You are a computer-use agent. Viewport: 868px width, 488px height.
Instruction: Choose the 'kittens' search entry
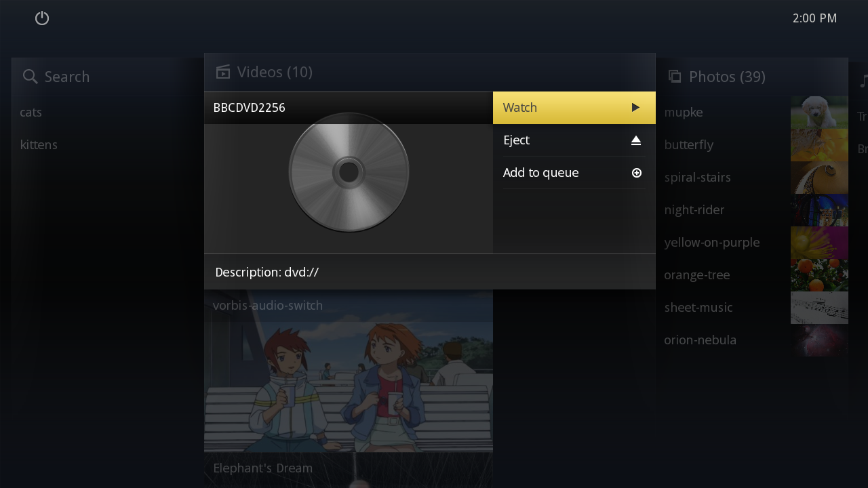[39, 145]
